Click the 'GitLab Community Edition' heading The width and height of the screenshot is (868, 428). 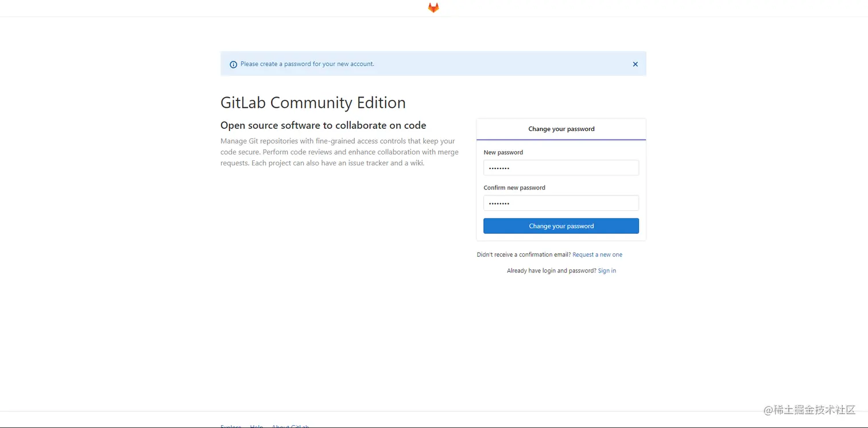click(x=313, y=103)
